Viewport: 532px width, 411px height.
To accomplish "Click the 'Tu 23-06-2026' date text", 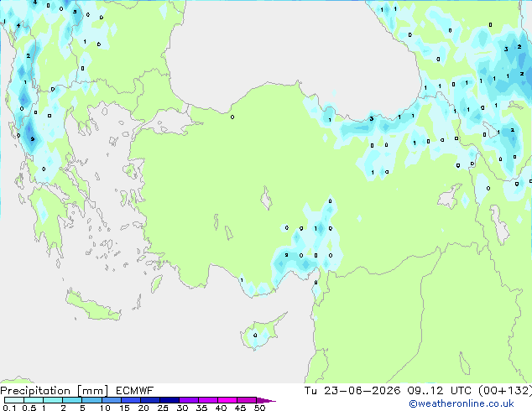I will point(352,391).
